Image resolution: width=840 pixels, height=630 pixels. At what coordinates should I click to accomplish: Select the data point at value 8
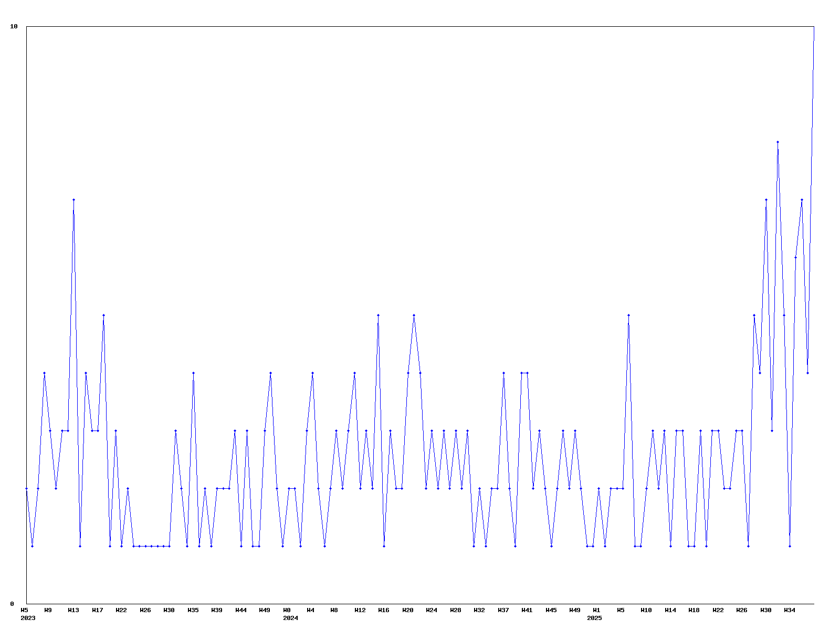[778, 142]
